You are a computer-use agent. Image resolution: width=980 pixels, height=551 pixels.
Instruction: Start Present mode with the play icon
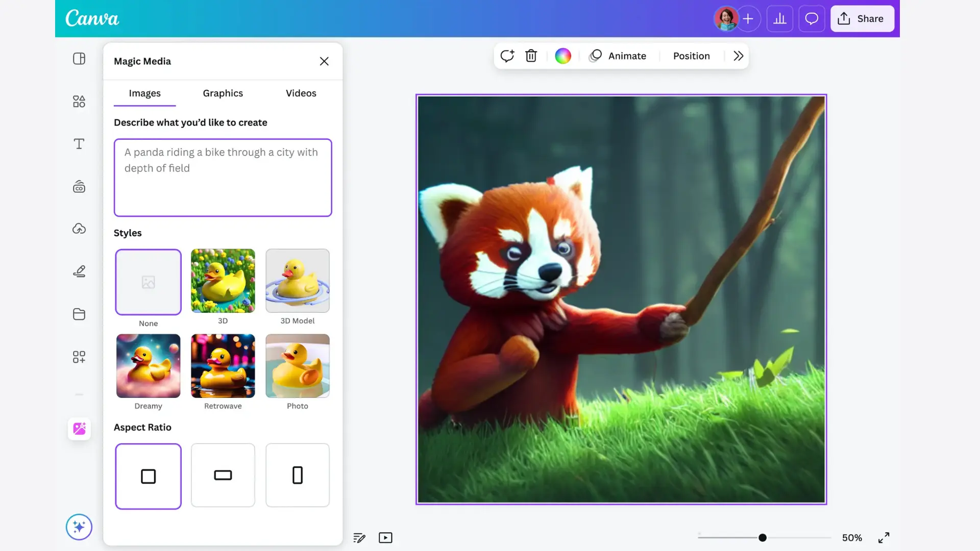coord(385,538)
